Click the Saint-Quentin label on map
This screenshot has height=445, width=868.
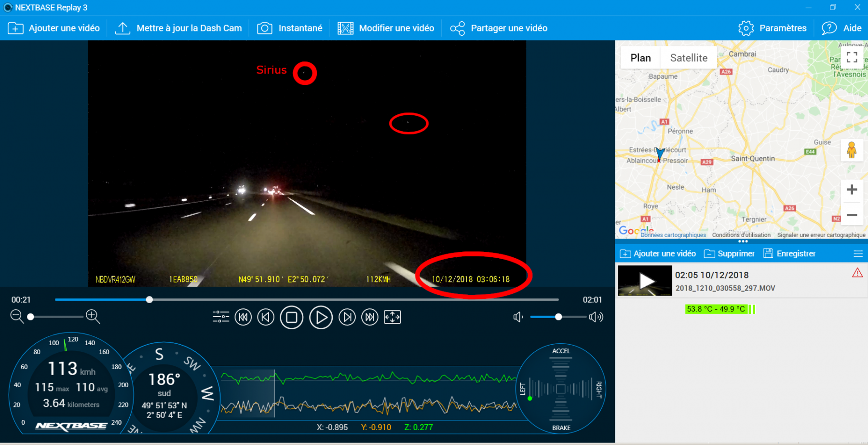(x=753, y=159)
